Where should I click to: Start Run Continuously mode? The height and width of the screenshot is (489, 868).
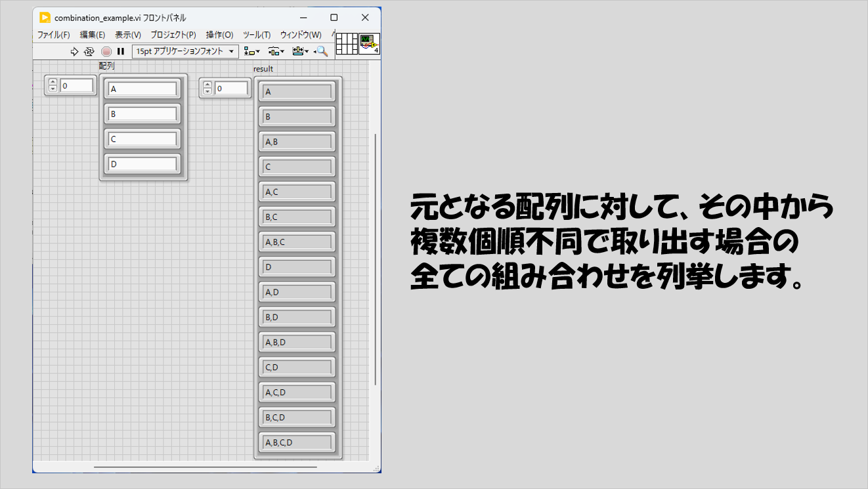89,51
